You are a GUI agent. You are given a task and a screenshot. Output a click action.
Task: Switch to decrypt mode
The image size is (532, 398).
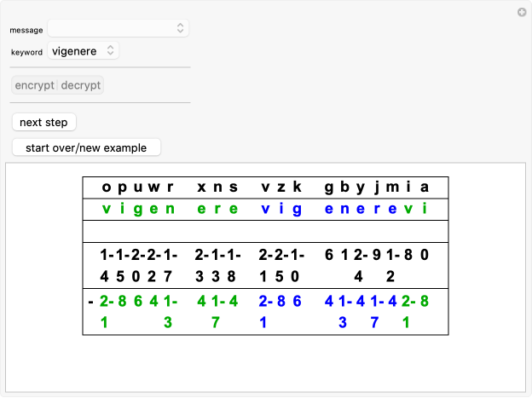[x=81, y=85]
